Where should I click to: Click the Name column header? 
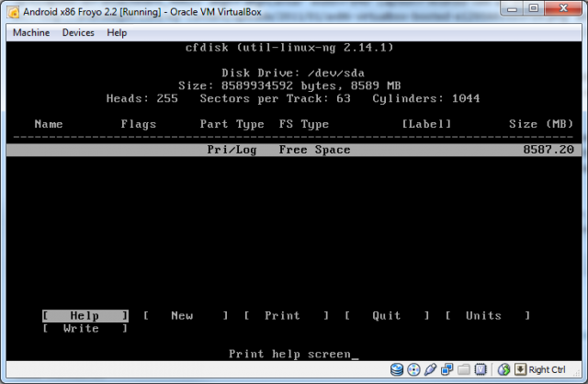49,124
